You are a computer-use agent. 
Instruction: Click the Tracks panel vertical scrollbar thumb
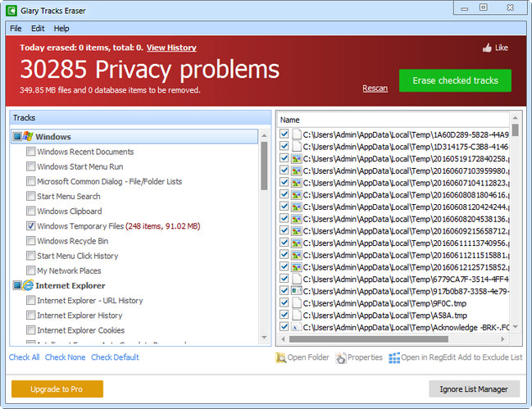[264, 164]
